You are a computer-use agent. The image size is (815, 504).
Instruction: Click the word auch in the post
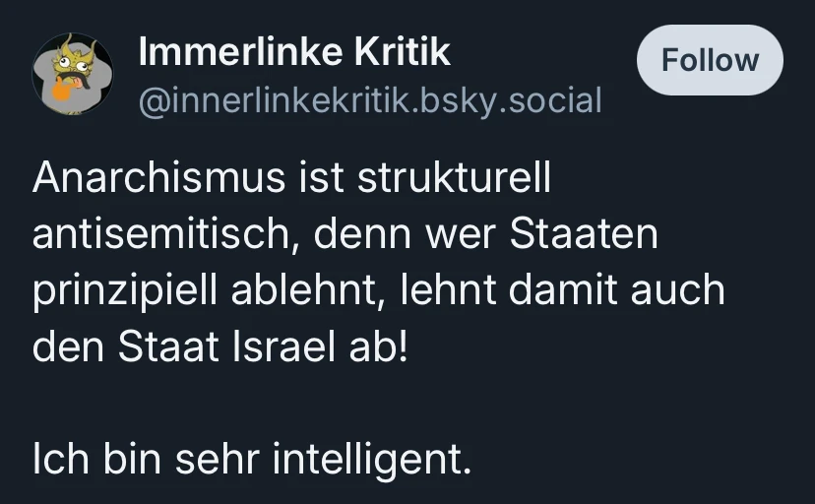pyautogui.click(x=678, y=292)
